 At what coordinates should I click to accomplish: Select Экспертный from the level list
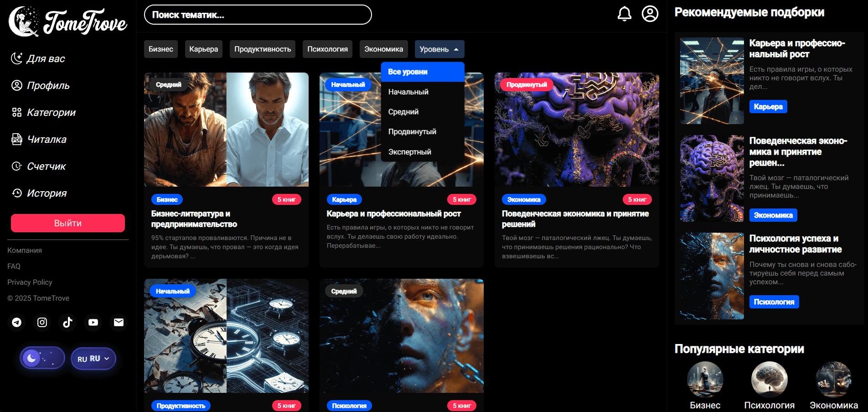click(409, 152)
